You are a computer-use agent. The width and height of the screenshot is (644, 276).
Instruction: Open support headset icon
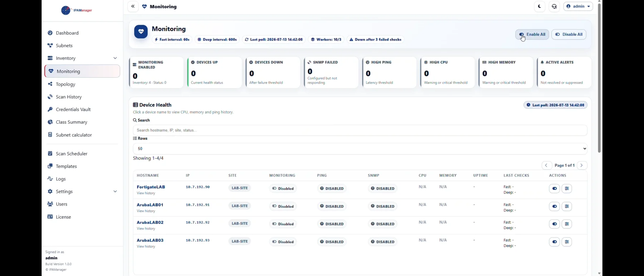tap(554, 6)
